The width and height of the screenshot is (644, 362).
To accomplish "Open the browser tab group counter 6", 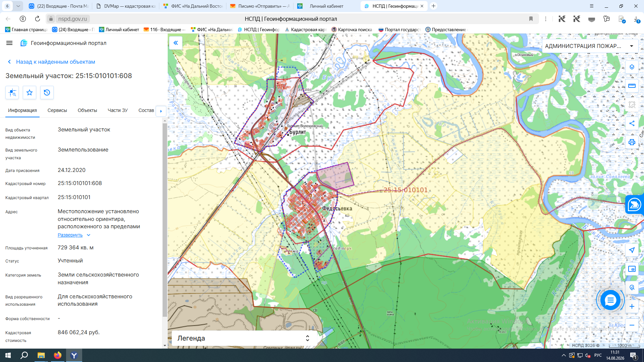I will click(7, 6).
